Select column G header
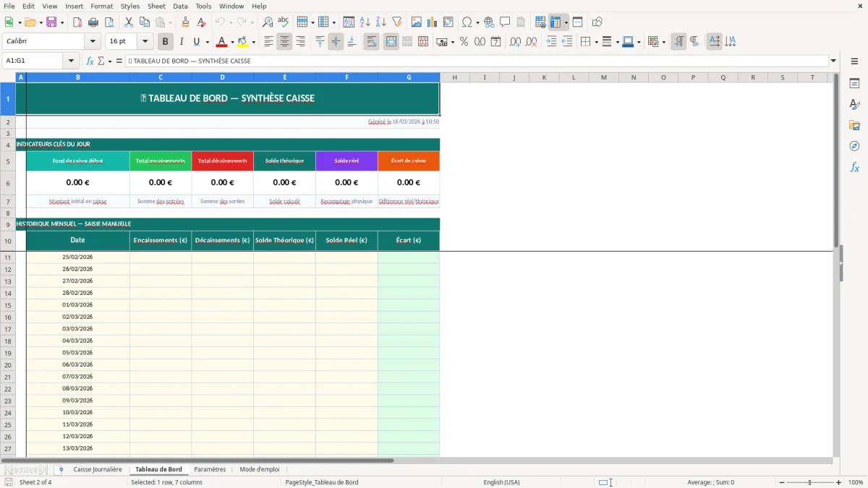 (409, 77)
